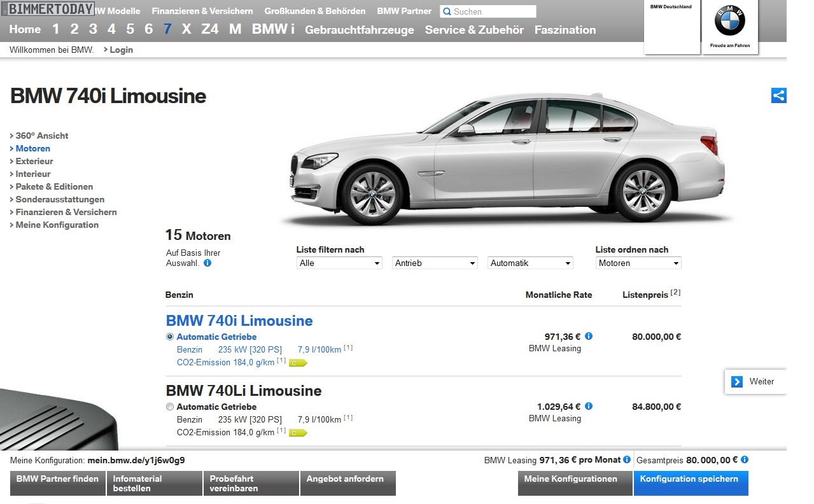Go to Exterieur in the left sidebar

coord(34,161)
